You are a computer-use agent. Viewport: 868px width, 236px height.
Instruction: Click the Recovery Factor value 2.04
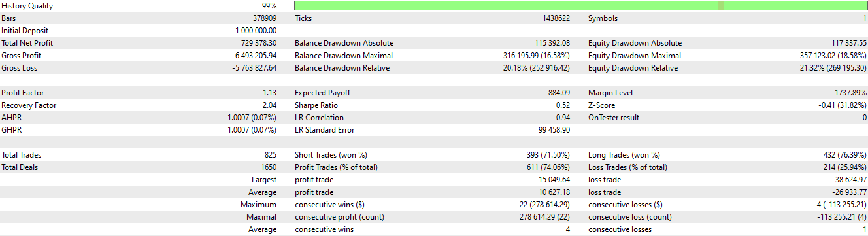point(269,105)
